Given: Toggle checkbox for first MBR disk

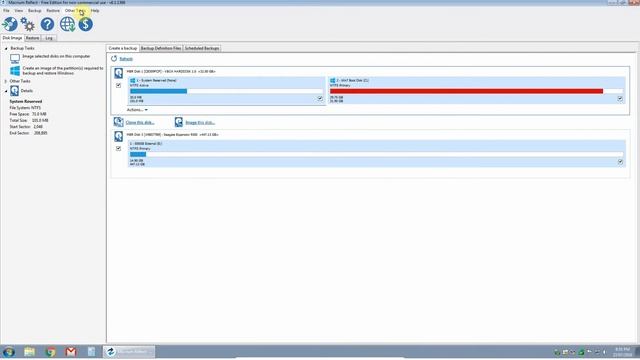Looking at the screenshot, I should [x=118, y=85].
